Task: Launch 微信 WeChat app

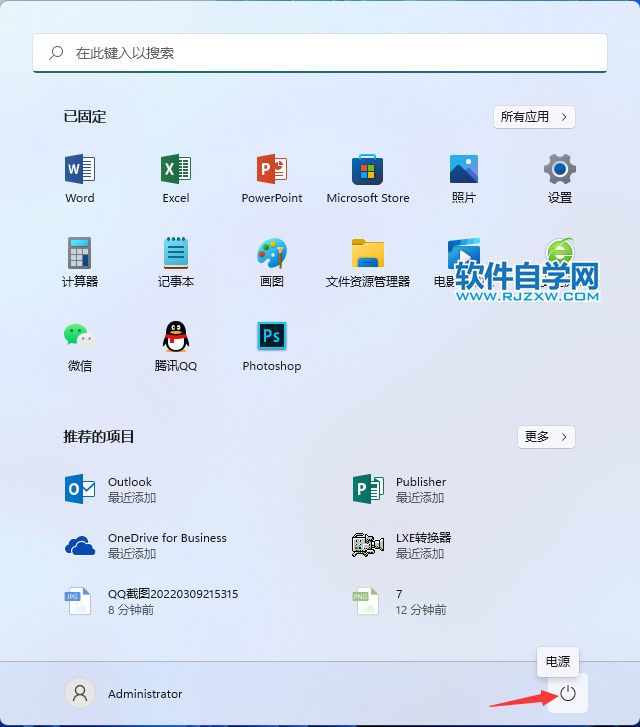Action: 80,347
